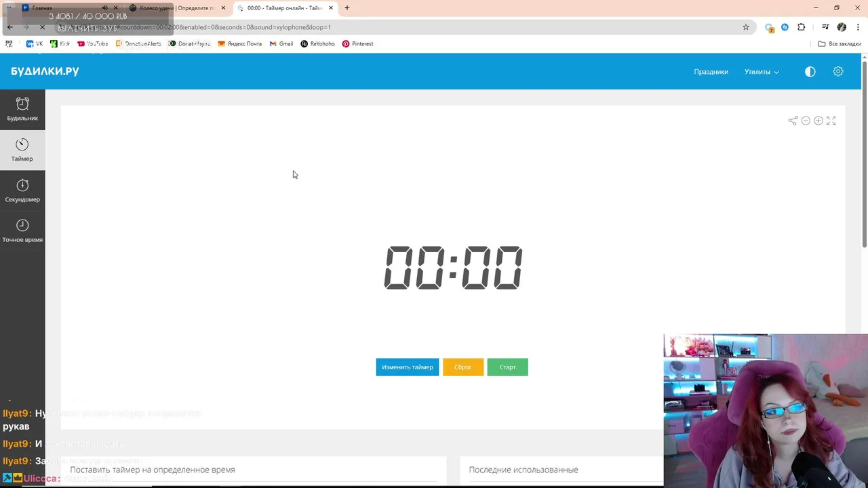Open the Gmail bookmark
Image resolution: width=868 pixels, height=488 pixels.
coord(281,44)
